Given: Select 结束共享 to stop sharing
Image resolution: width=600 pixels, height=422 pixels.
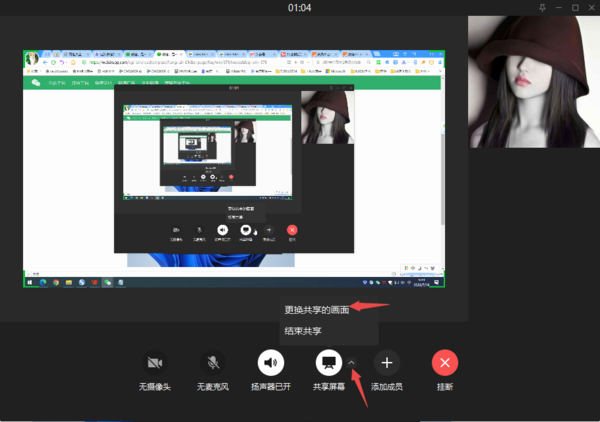Looking at the screenshot, I should click(303, 331).
